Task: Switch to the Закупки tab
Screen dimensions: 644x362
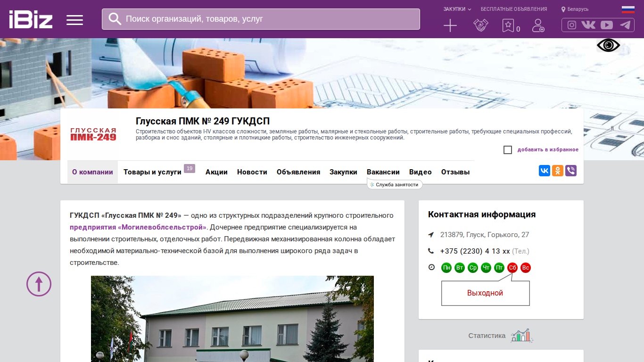Action: [343, 172]
